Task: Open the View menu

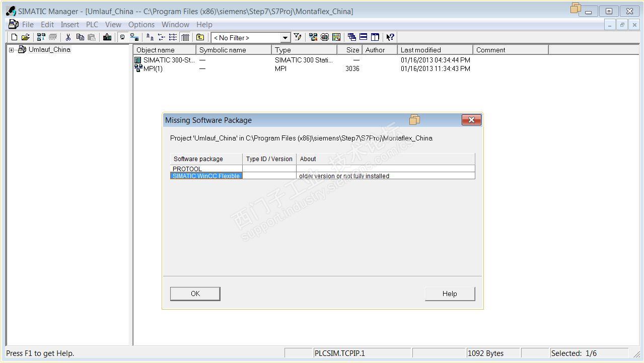Action: (113, 24)
